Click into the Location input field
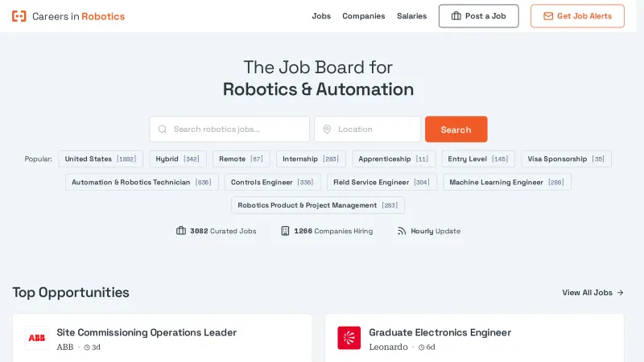Viewport: 644px width, 362px height. [374, 130]
